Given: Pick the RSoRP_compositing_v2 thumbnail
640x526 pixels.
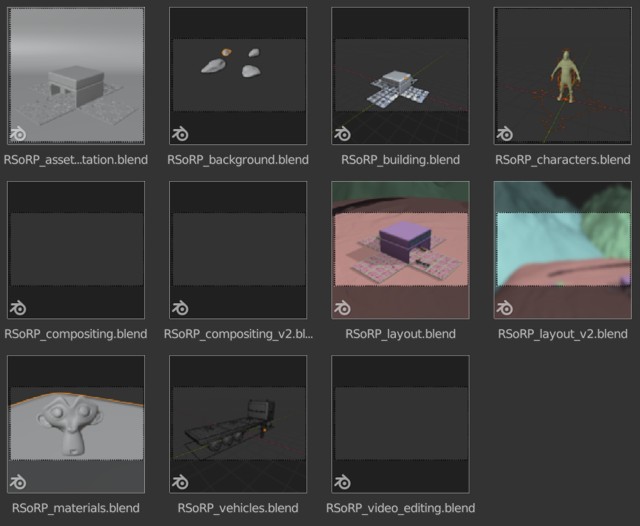Looking at the screenshot, I should point(238,250).
